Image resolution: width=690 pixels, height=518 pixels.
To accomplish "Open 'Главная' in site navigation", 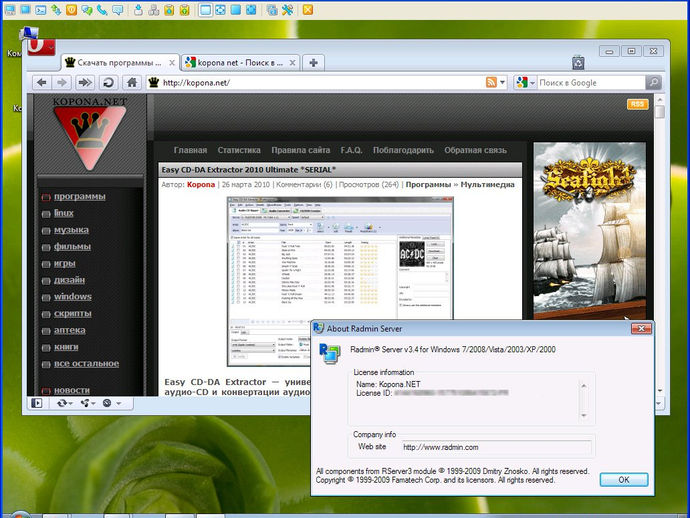I will 190,150.
